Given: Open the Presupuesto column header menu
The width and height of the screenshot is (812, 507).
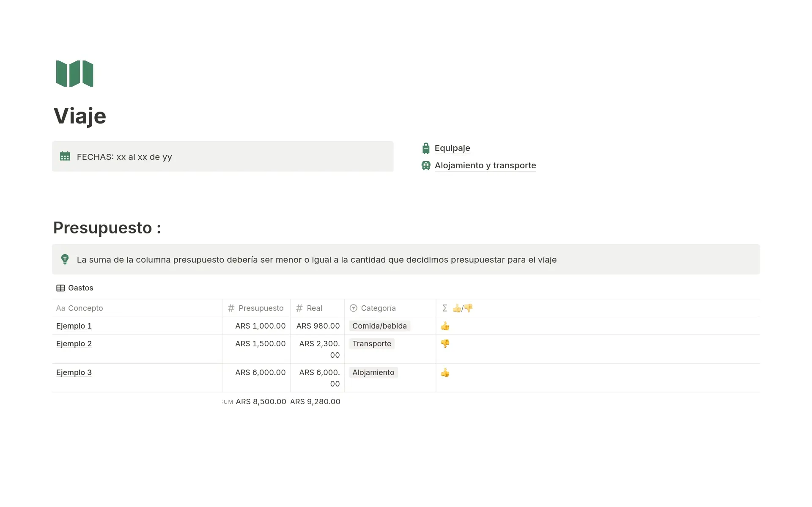Looking at the screenshot, I should (x=261, y=308).
